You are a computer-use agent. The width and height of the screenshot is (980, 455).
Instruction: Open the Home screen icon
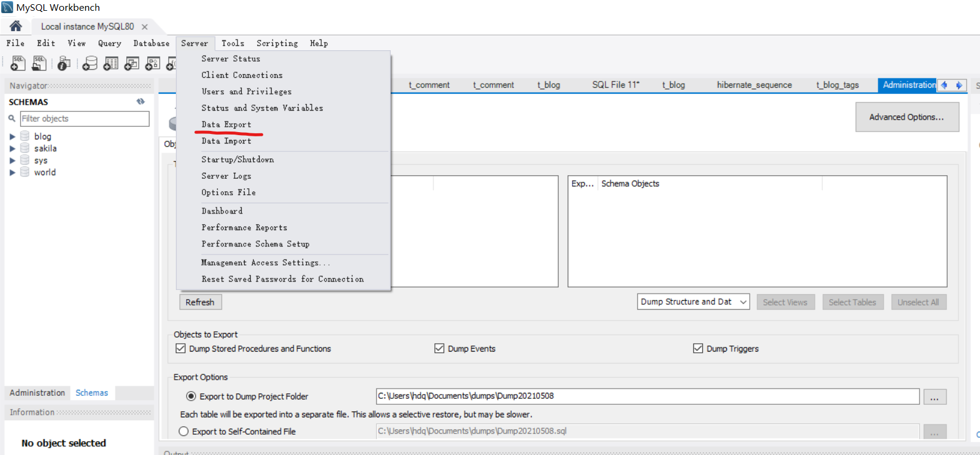tap(16, 26)
